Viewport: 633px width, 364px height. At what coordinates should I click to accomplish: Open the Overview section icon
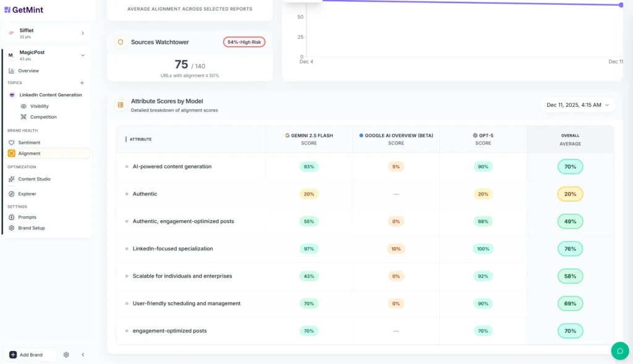[11, 70]
